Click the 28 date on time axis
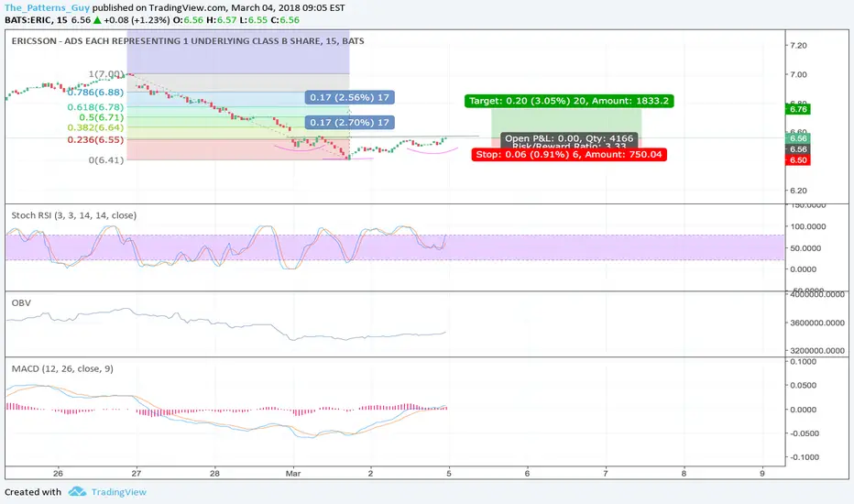This screenshot has height=504, width=854. (x=214, y=473)
